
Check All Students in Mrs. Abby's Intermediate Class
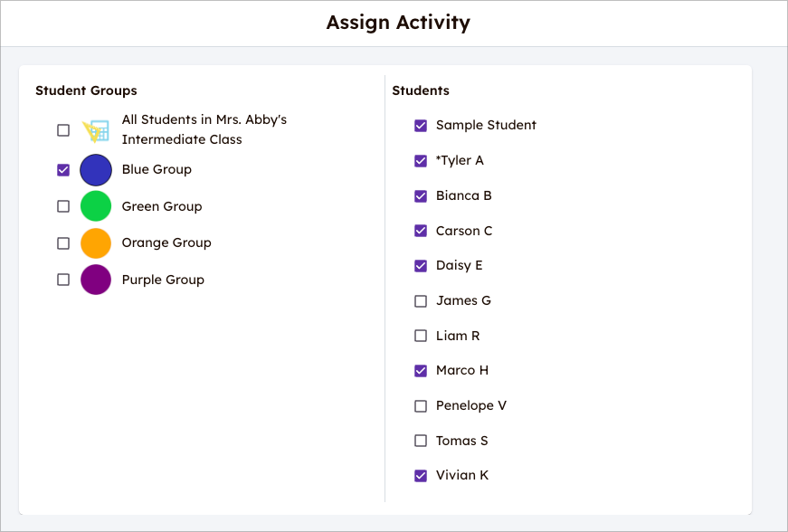click(63, 129)
